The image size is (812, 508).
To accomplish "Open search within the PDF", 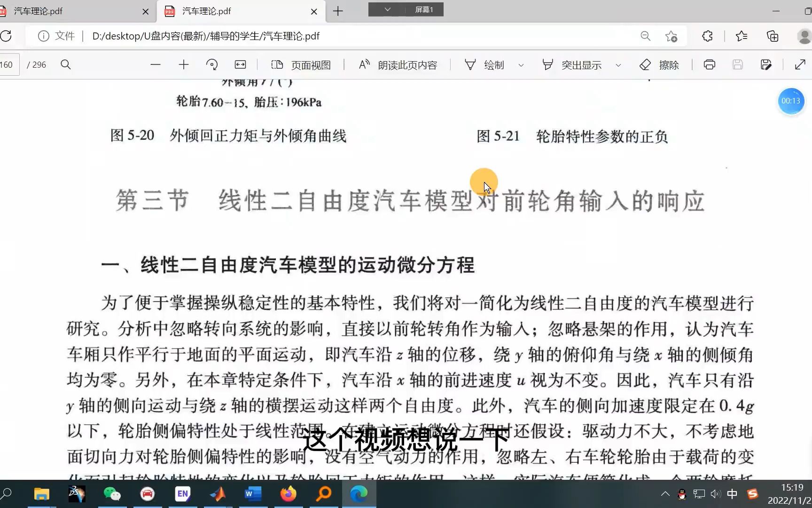I will pos(66,64).
